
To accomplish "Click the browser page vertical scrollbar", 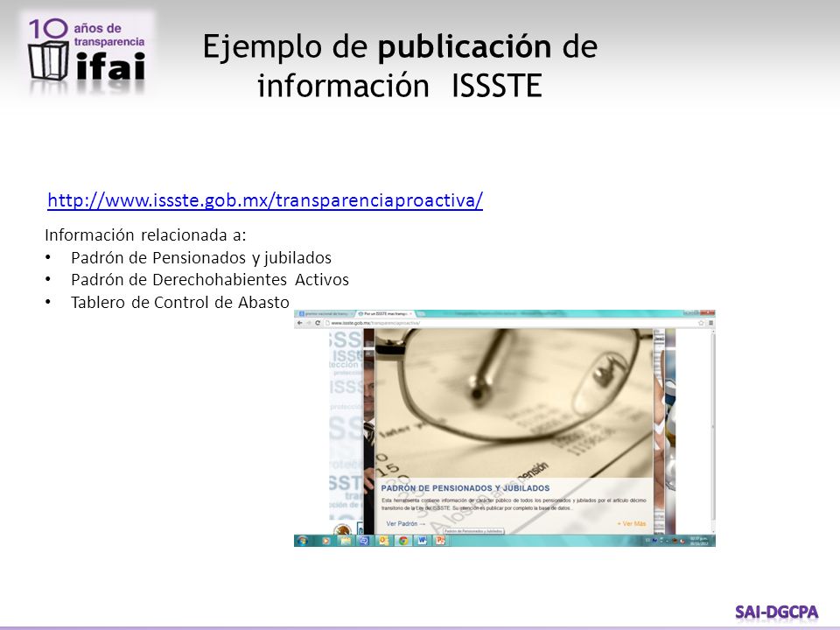I will 712,430.
